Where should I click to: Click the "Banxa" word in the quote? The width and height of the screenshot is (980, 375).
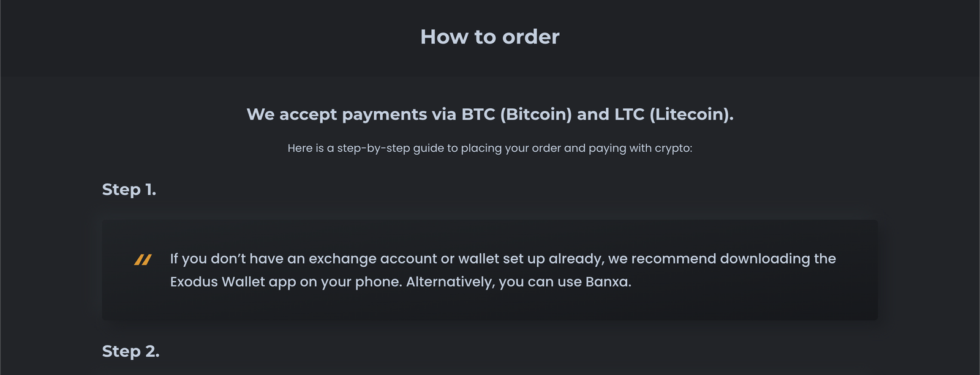pos(607,282)
